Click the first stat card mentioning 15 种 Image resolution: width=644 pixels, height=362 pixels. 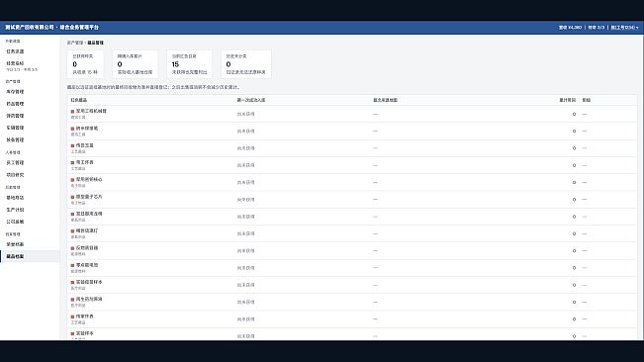pyautogui.click(x=85, y=64)
